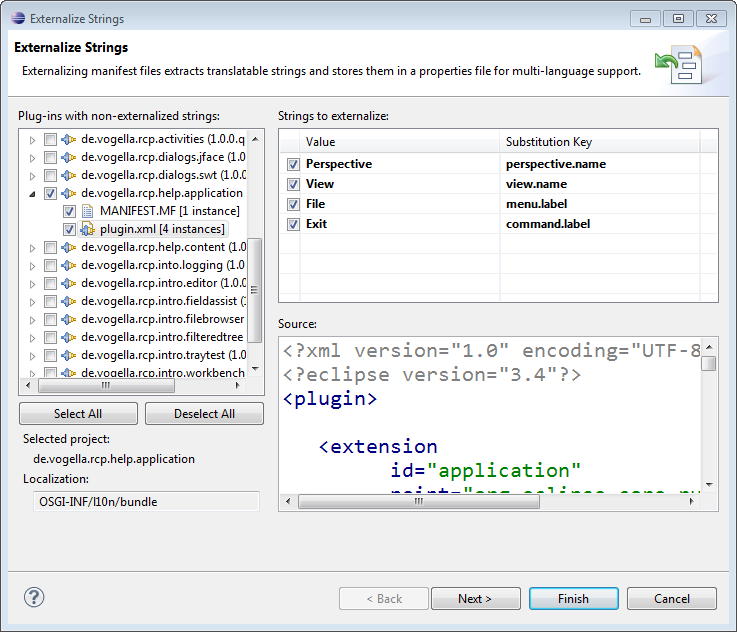Click the <plugin> line in Source
Viewport: 737px width, 632px height.
(330, 398)
